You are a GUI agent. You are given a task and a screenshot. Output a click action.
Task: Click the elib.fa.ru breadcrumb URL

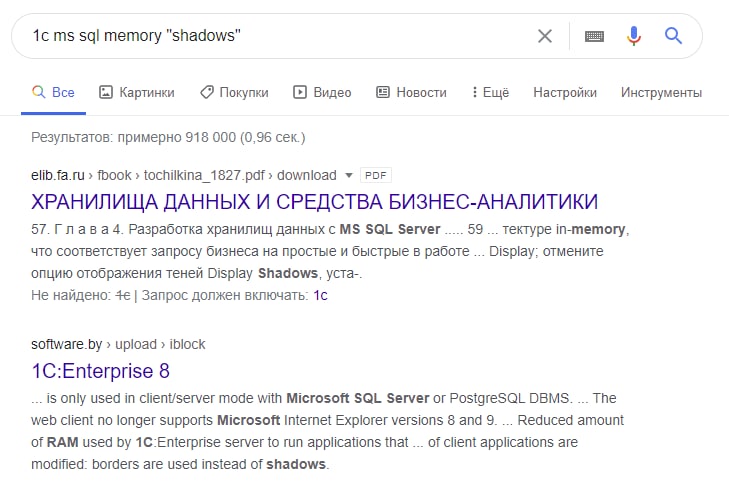[184, 175]
